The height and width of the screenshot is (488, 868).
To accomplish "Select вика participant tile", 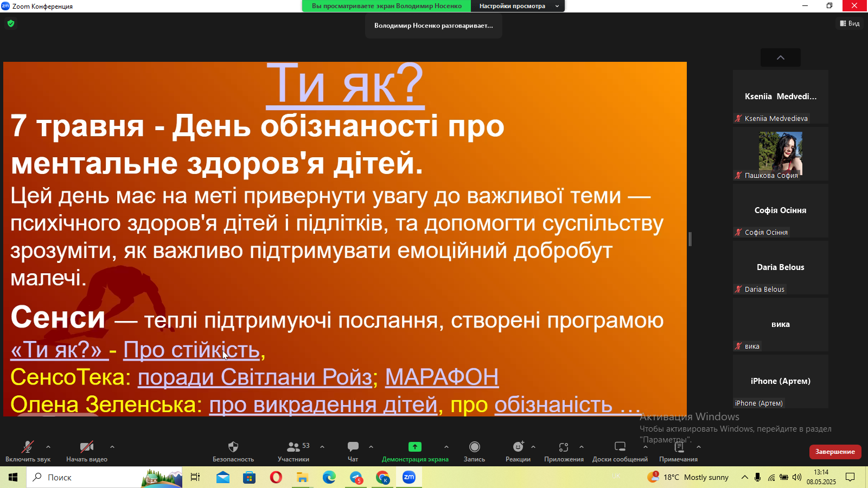I will 781,324.
